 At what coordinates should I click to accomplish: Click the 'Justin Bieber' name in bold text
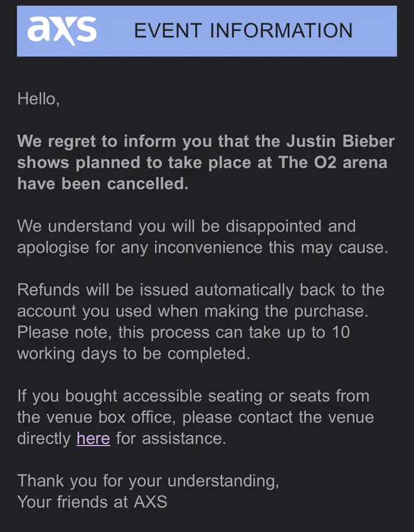(341, 141)
